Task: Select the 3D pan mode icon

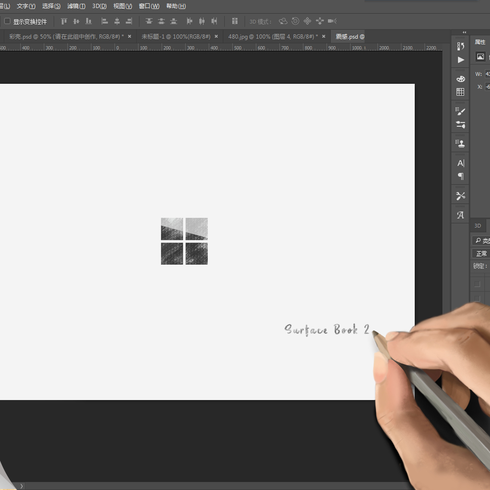Action: (x=307, y=21)
